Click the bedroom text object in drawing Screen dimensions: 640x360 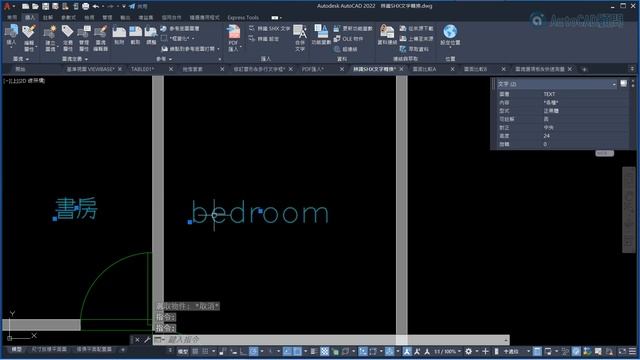click(260, 212)
